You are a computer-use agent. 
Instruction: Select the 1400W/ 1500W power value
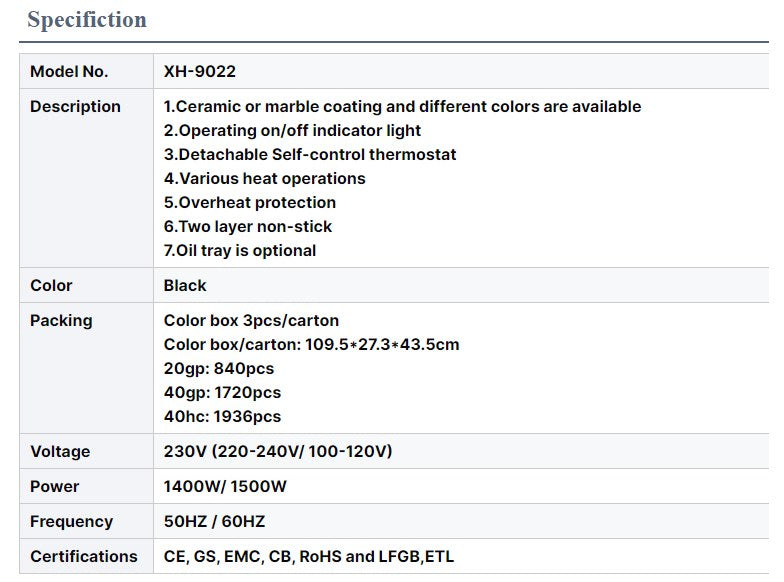click(x=225, y=486)
